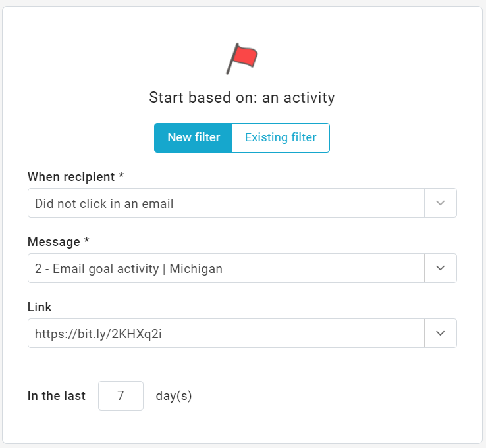The image size is (486, 448).
Task: Click the 'Start based on: an activity' heading
Action: 242,98
